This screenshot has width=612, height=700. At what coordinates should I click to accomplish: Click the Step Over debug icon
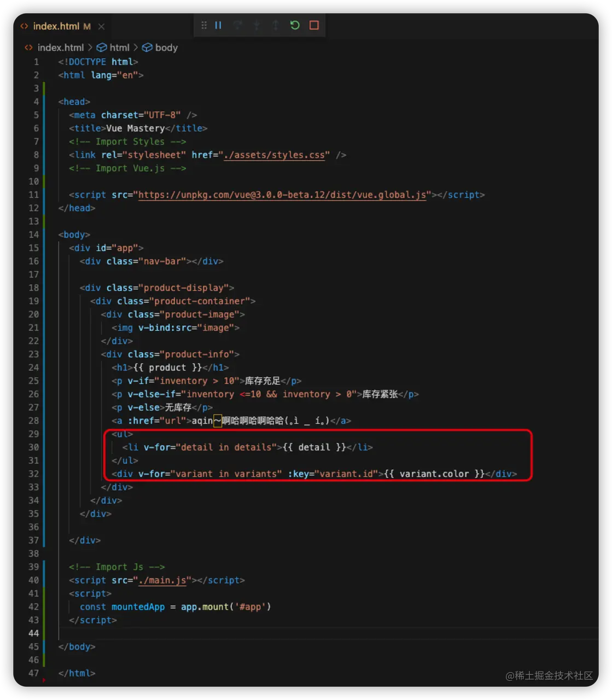237,25
